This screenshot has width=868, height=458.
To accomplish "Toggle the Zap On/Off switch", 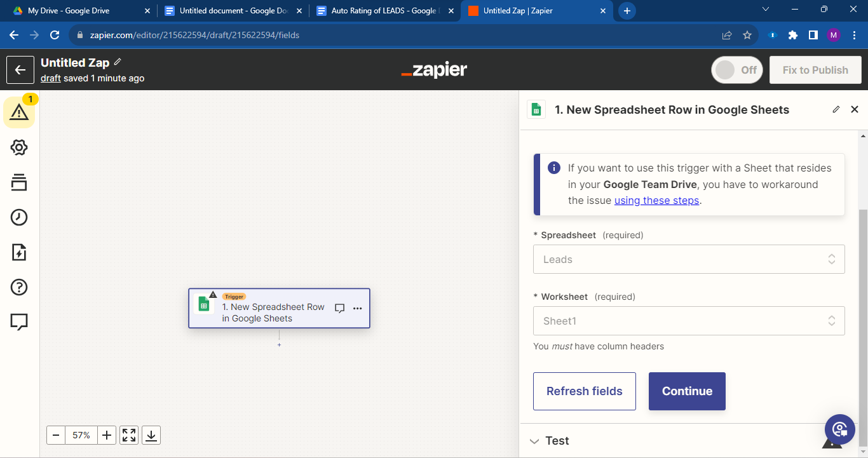I will (x=737, y=70).
